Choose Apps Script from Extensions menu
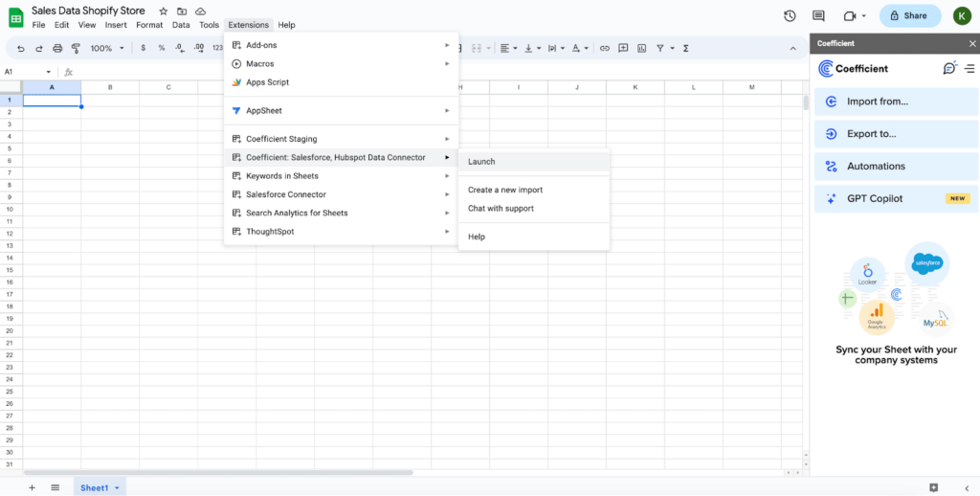The width and height of the screenshot is (980, 496). (x=342, y=82)
